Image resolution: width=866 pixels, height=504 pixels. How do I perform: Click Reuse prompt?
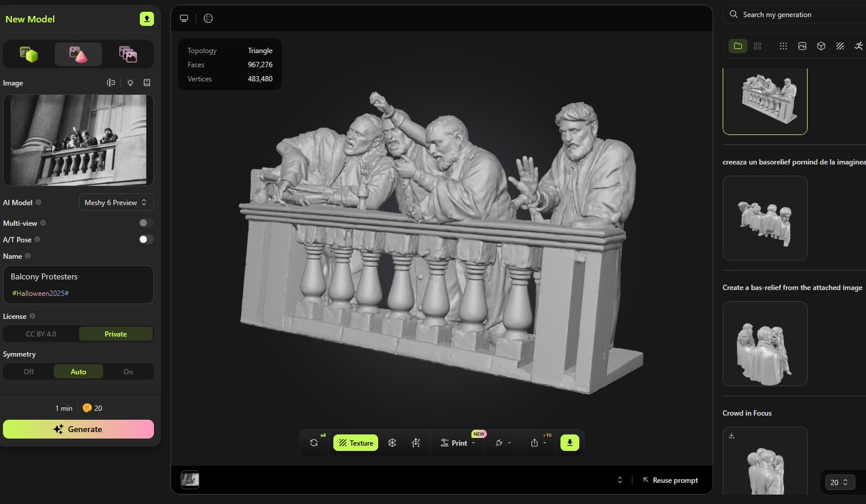[670, 480]
